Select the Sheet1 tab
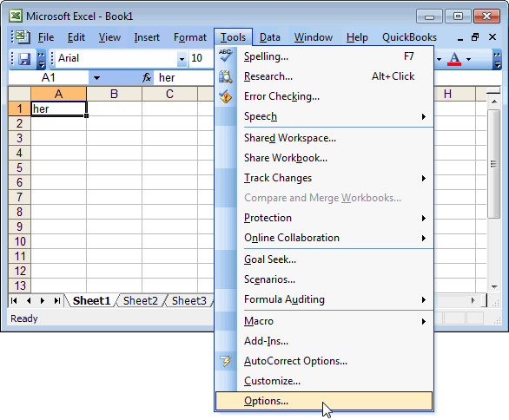The image size is (509, 420). (x=91, y=300)
